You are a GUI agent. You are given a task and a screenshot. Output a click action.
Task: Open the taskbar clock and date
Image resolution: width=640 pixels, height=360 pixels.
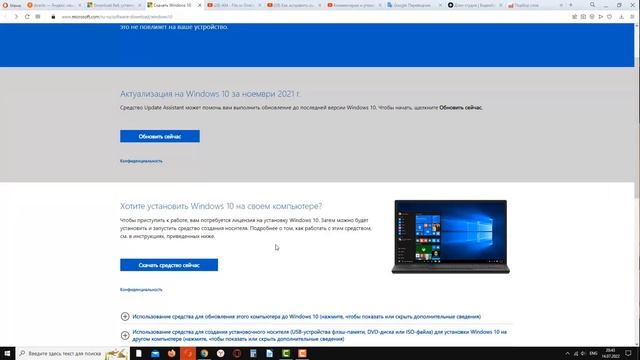tap(611, 353)
